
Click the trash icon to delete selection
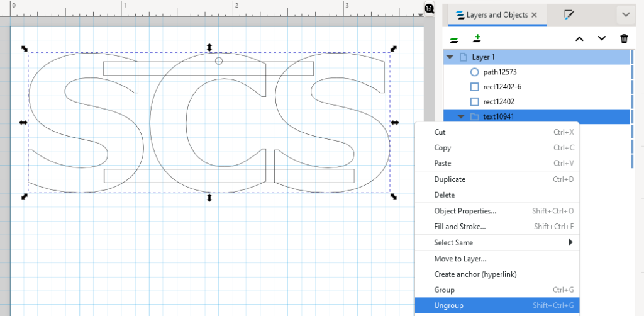tap(624, 39)
